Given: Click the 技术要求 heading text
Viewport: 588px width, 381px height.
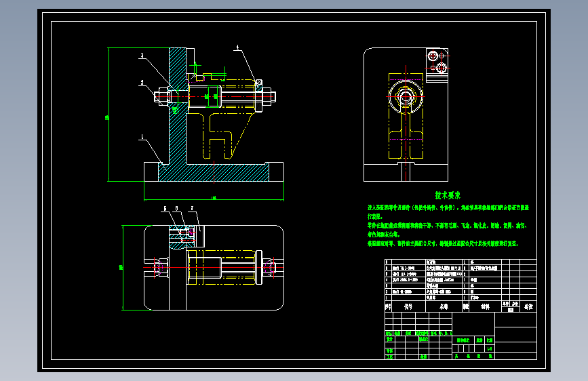Looking at the screenshot, I should pos(448,195).
